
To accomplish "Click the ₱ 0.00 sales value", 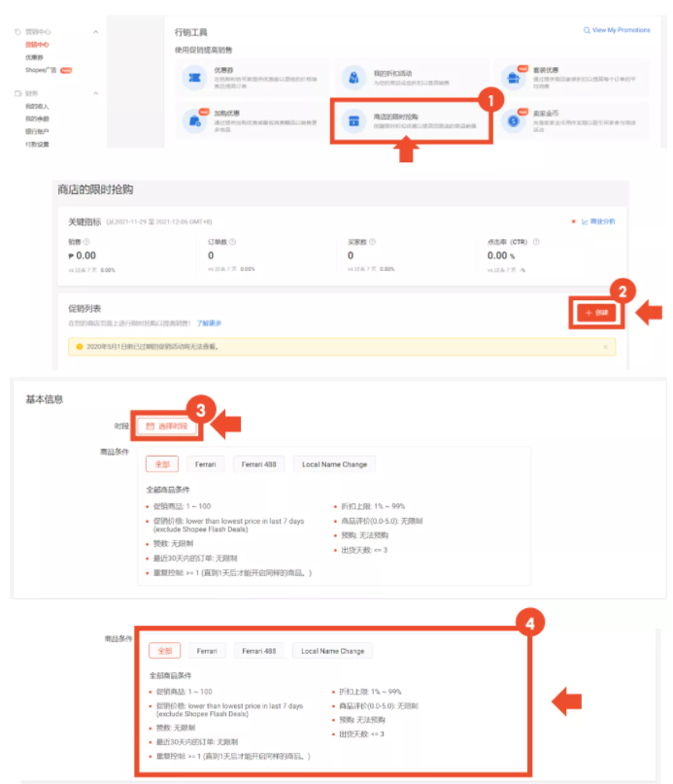I will pyautogui.click(x=82, y=256).
